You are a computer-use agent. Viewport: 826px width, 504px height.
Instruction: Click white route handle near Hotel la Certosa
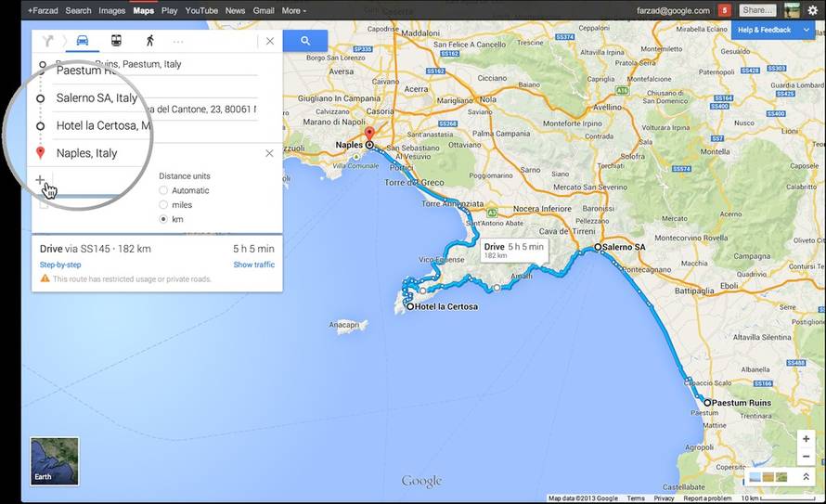pyautogui.click(x=422, y=291)
